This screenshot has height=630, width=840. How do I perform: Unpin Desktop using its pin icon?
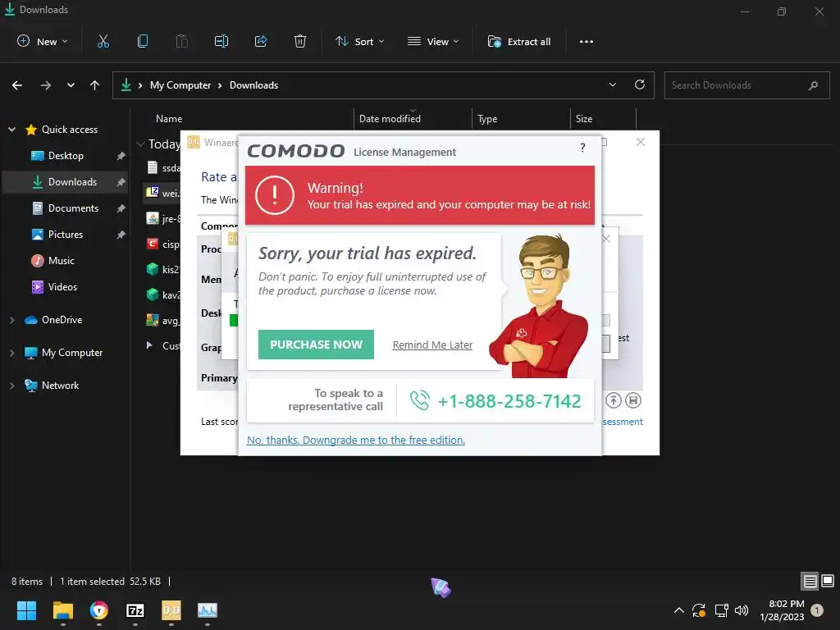(x=121, y=156)
